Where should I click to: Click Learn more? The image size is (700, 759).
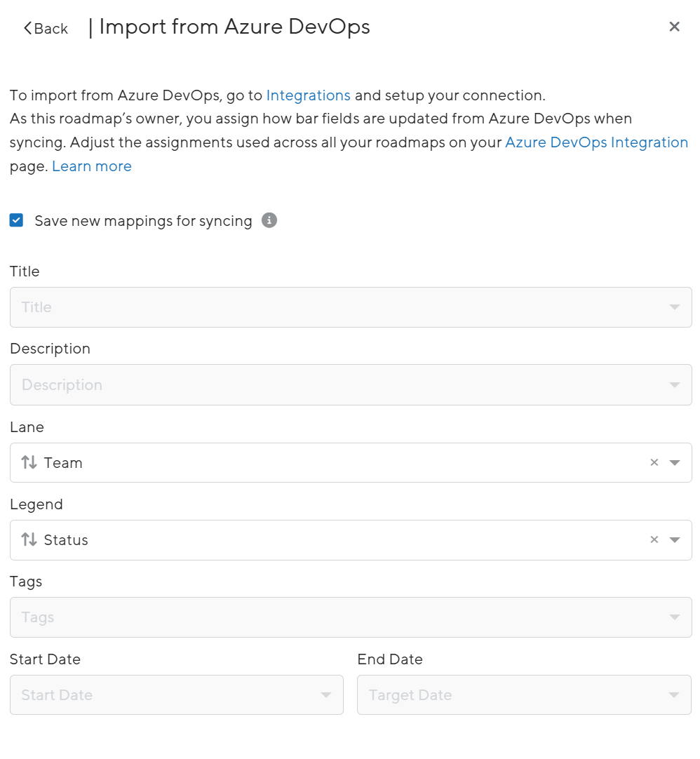click(91, 166)
